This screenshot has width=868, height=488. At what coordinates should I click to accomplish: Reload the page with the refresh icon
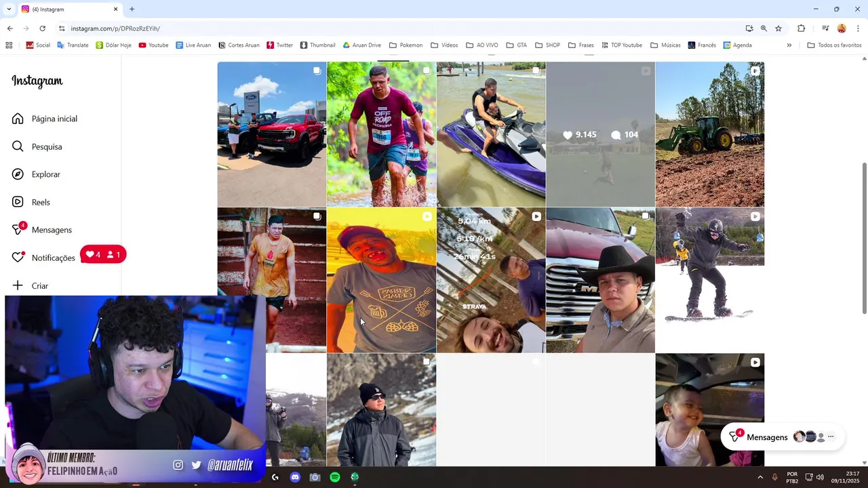(42, 28)
